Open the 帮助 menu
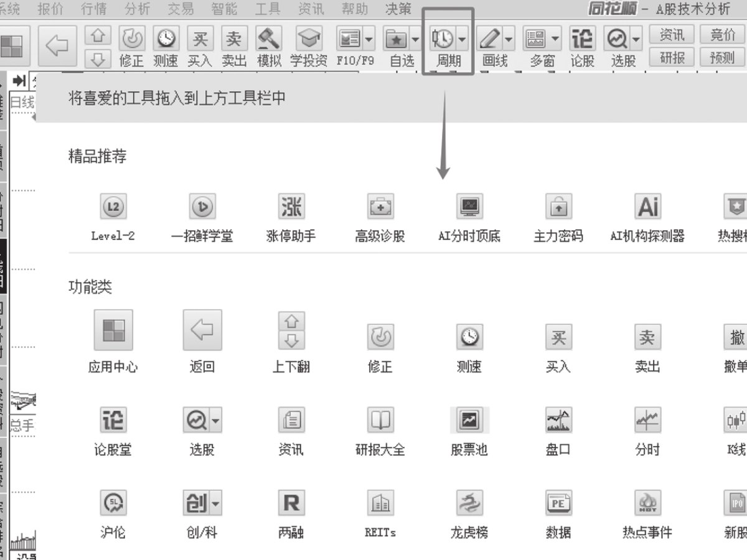Viewport: 747px width, 560px height. tap(355, 9)
